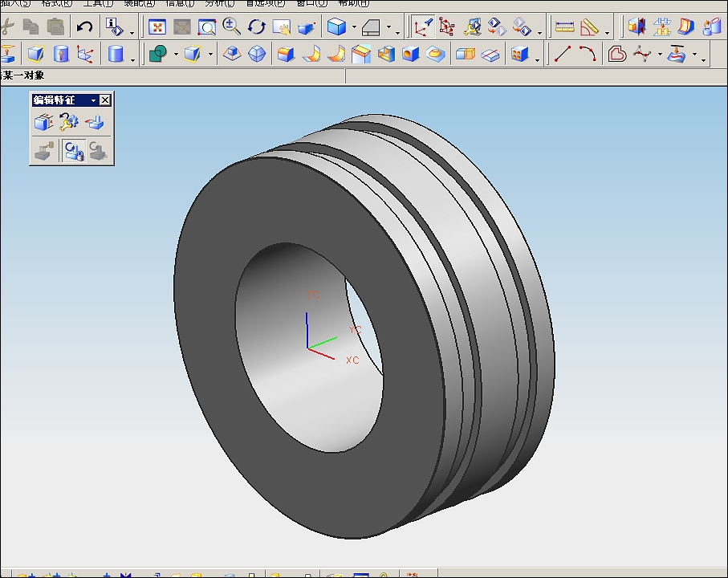728x578 pixels.
Task: Open dropdown beside Shaded cube icon
Action: coord(354,27)
